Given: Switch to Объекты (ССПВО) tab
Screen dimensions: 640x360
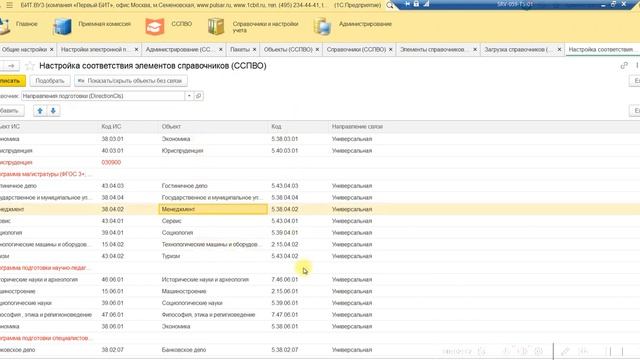Looking at the screenshot, I should [x=288, y=49].
